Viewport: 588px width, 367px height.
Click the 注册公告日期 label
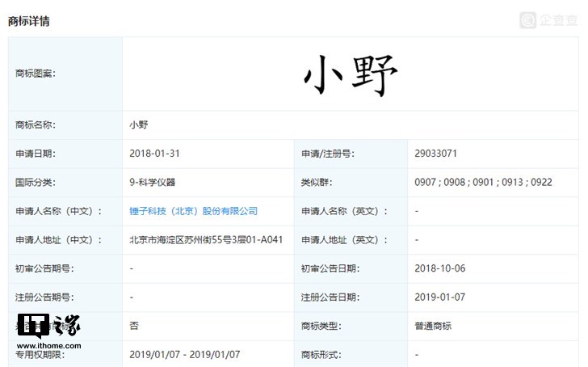(330, 297)
